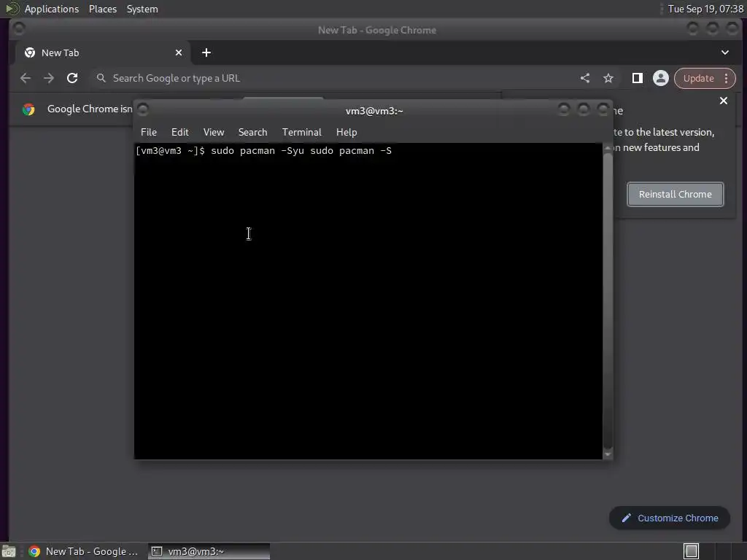Click the Applications menu logo icon
The height and width of the screenshot is (560, 747).
12,9
